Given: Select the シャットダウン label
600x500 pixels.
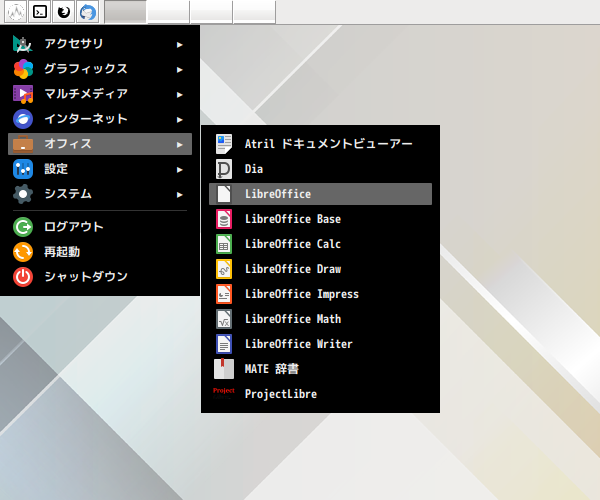Looking at the screenshot, I should pyautogui.click(x=86, y=277).
